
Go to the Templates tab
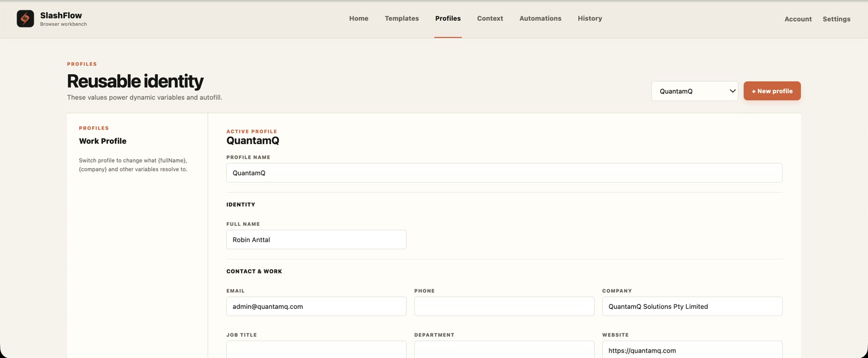click(402, 18)
